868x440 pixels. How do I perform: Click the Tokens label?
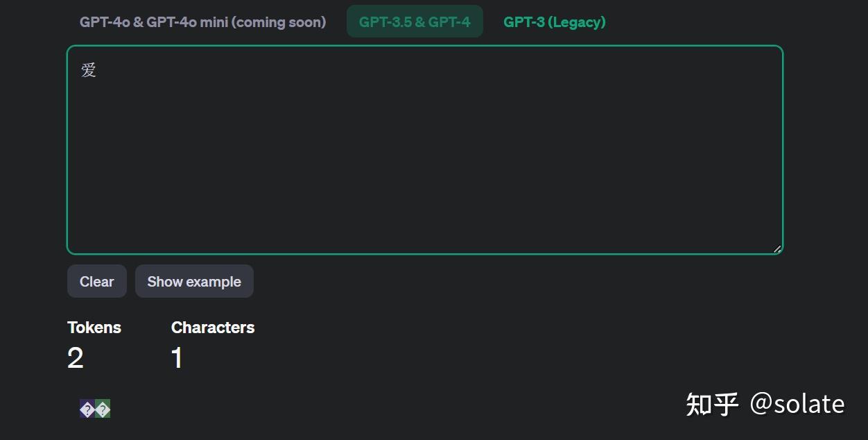coord(94,327)
